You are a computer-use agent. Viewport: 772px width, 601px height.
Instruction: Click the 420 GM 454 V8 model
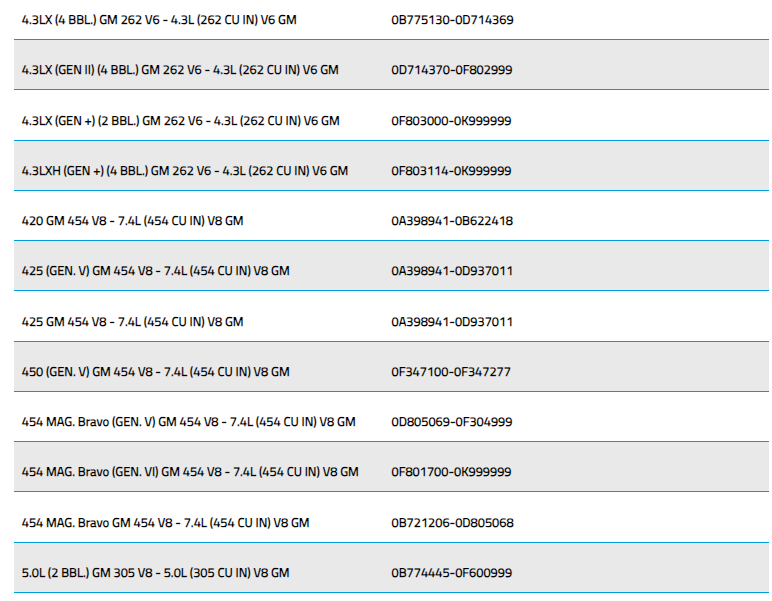[x=132, y=221]
